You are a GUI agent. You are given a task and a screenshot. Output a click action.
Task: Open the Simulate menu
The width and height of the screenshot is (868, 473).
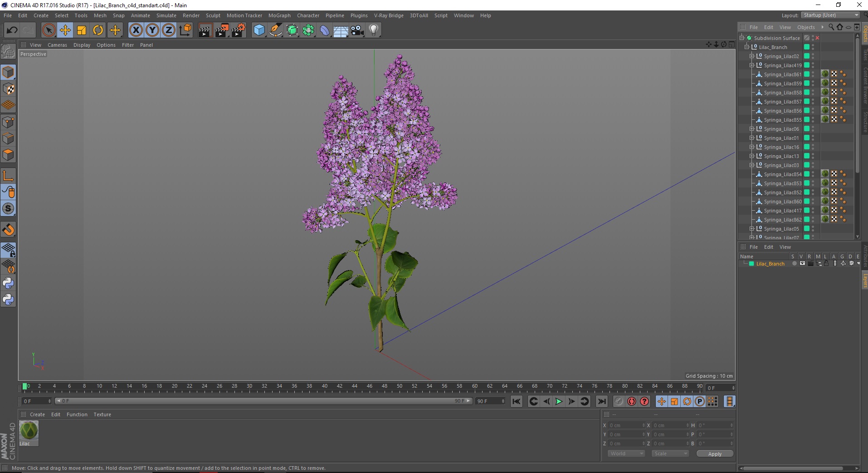[x=166, y=15]
